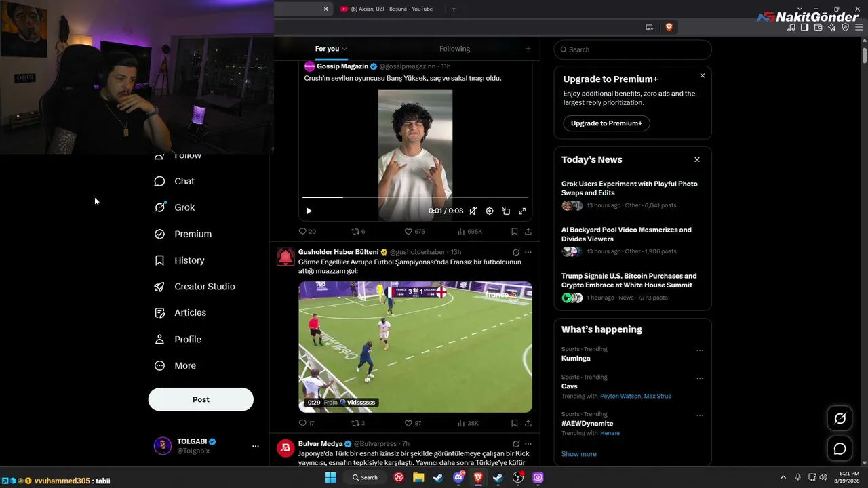This screenshot has height=488, width=868.
Task: Bookmark the Gusholder Haber Bülteni post
Action: click(x=515, y=423)
